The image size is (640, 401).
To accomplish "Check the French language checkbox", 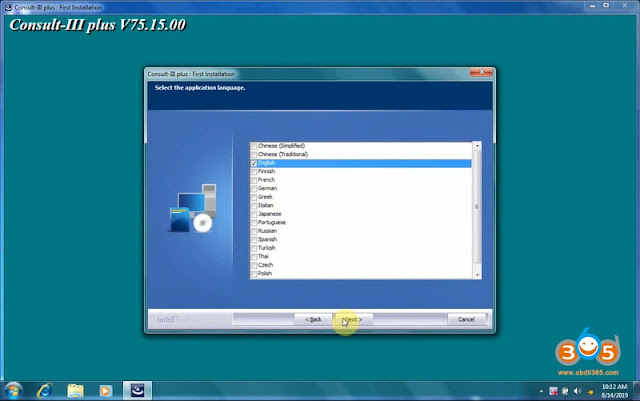I will coord(254,180).
